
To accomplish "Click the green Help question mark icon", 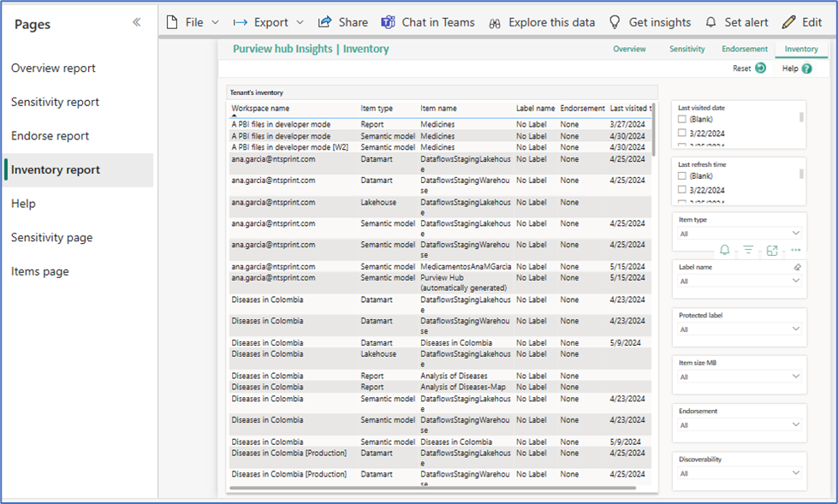I will [x=807, y=68].
